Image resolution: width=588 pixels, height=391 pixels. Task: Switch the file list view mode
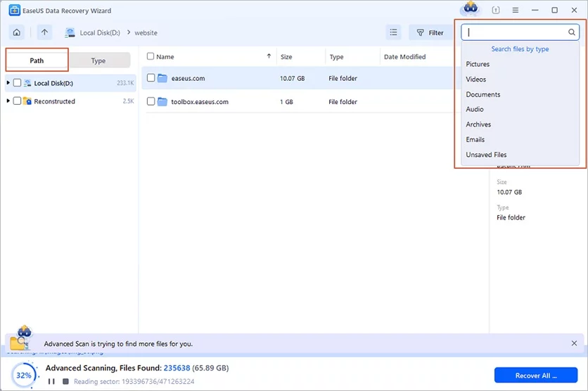pos(394,32)
